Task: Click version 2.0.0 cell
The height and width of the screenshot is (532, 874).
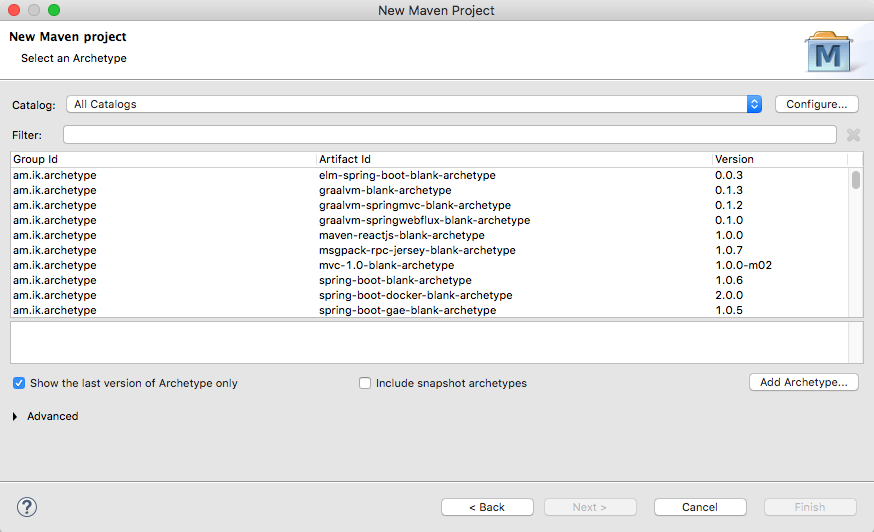Action: click(x=729, y=296)
